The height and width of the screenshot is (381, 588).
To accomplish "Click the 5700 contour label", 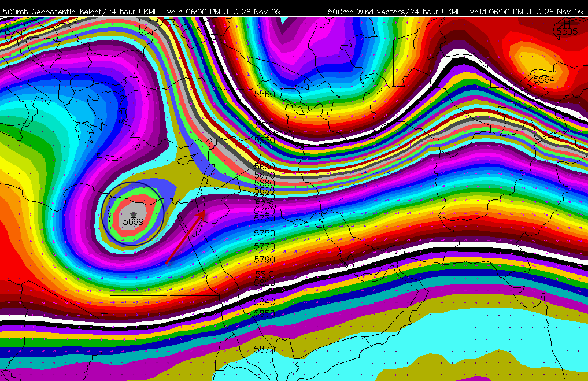I will (x=264, y=197).
